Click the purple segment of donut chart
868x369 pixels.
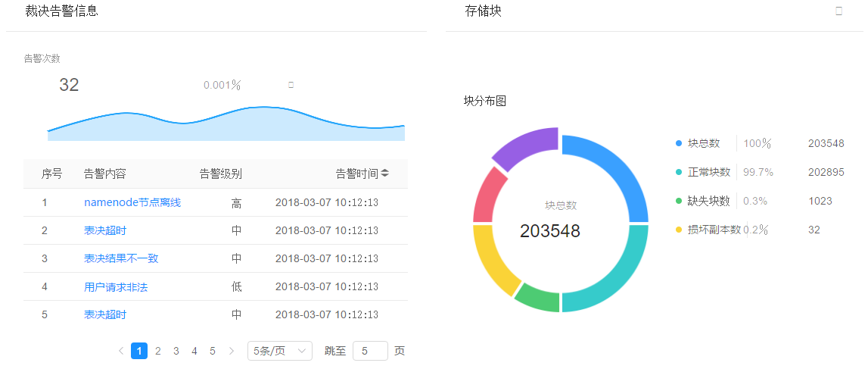(x=523, y=146)
